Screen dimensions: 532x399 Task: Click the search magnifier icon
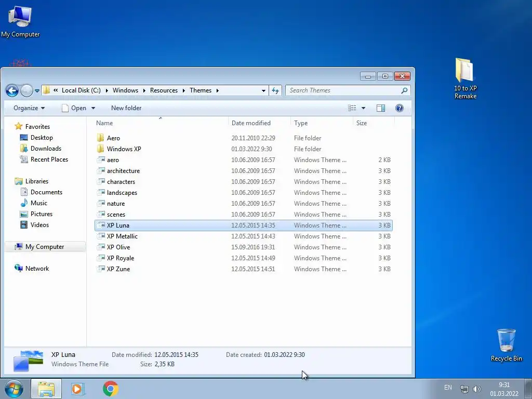coord(404,90)
